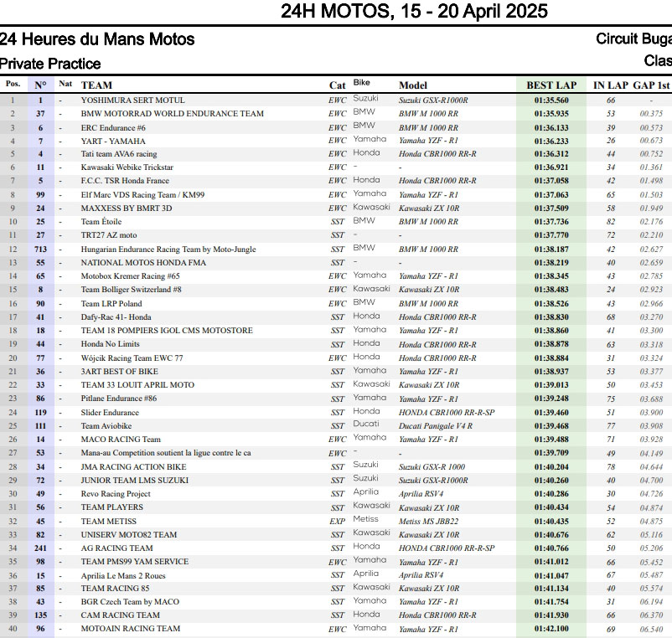Click 'F.C.C. TSR Honda France' team name
Viewport: 672px width, 638px height.
click(x=125, y=180)
